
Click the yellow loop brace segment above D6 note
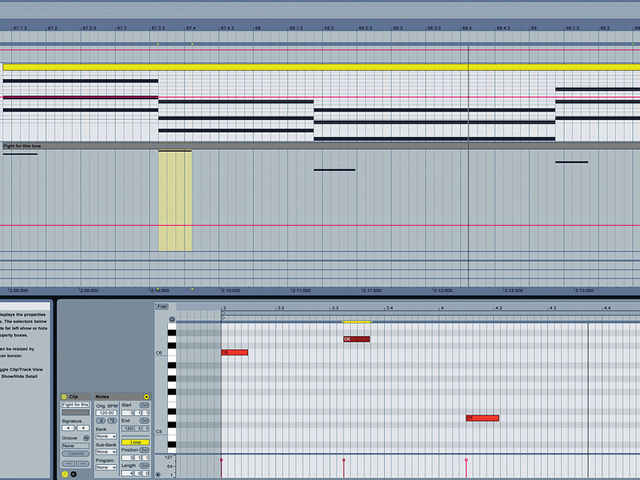coord(357,322)
